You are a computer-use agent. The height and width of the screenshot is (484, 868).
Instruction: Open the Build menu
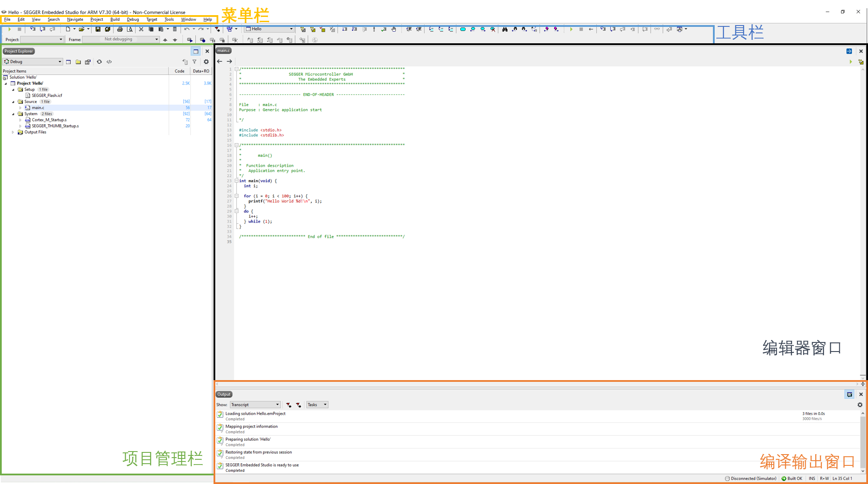click(x=115, y=19)
